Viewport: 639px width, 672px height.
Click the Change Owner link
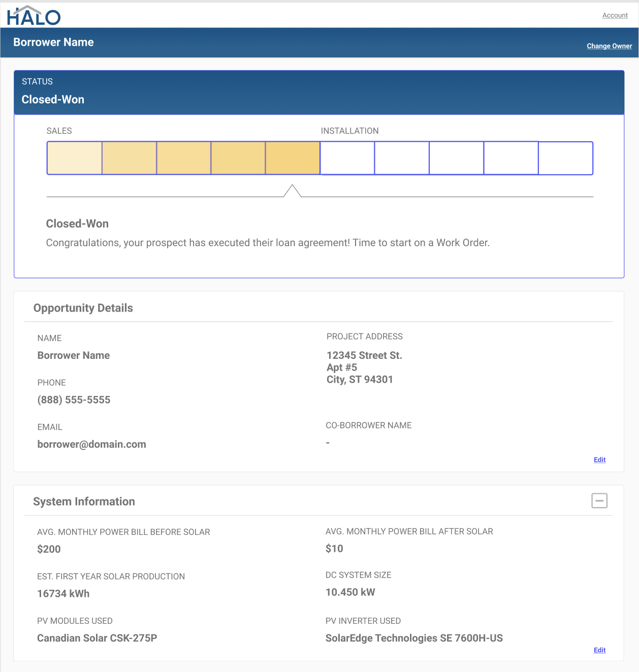tap(610, 46)
